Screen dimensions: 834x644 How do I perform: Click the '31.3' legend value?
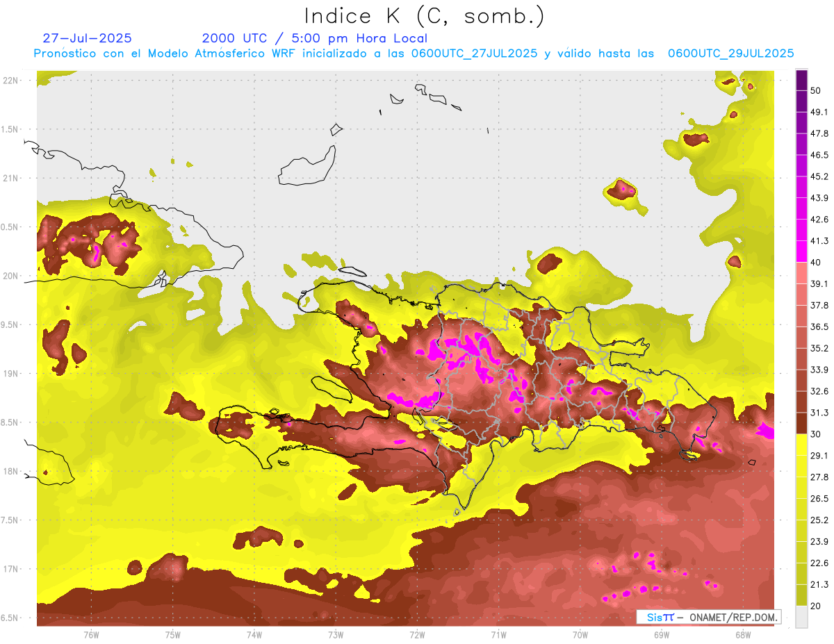click(819, 413)
